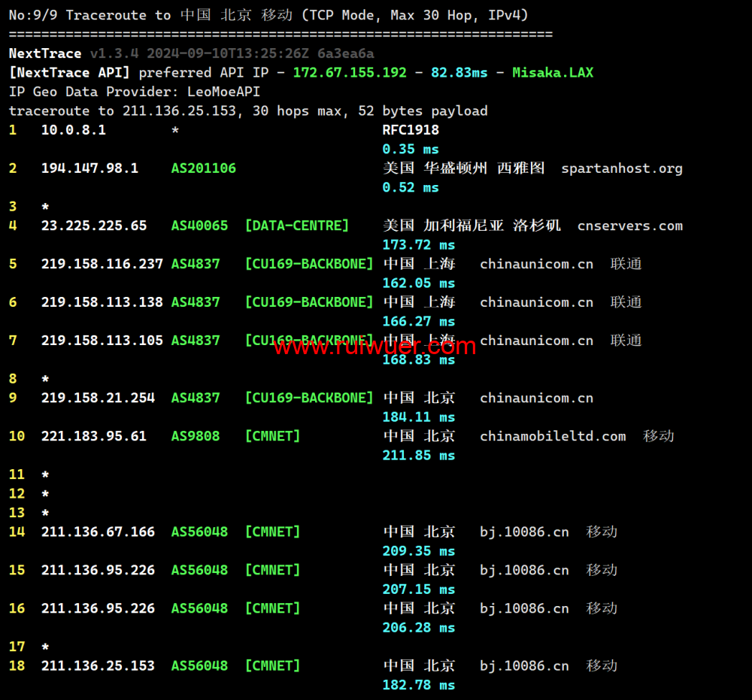
Task: Click the 173.72 ms latency value
Action: pyautogui.click(x=418, y=245)
